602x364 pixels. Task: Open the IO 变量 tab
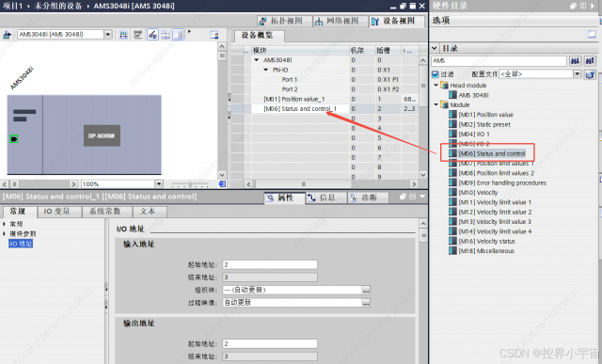click(x=56, y=212)
